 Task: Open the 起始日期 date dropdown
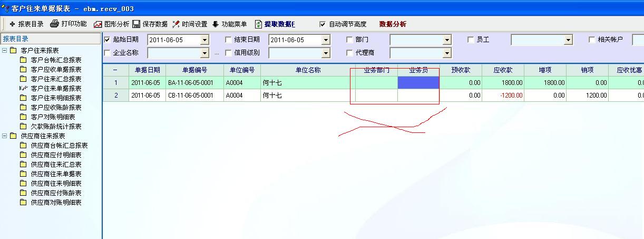[204, 40]
